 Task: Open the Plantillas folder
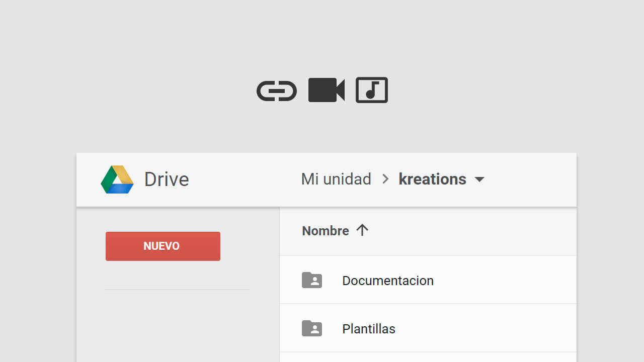click(369, 329)
